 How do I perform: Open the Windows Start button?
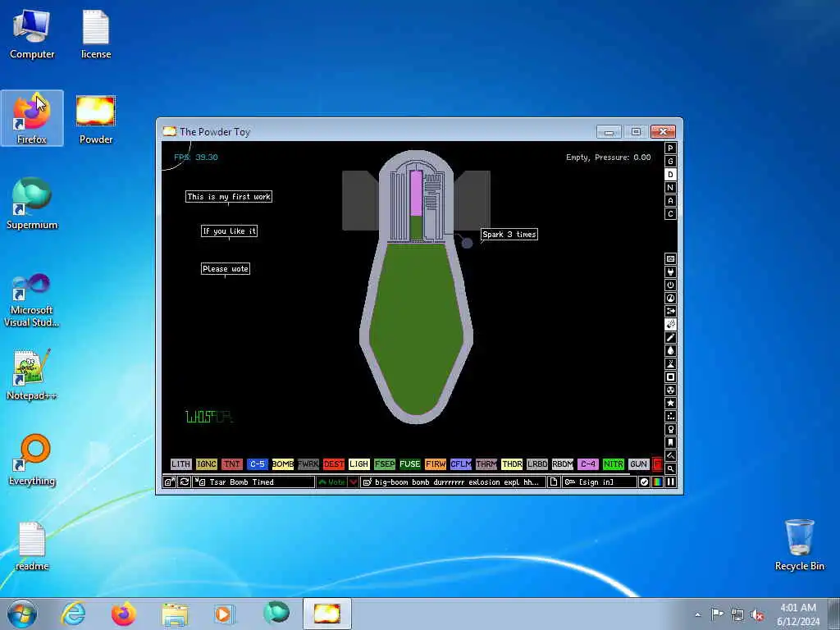[x=22, y=614]
